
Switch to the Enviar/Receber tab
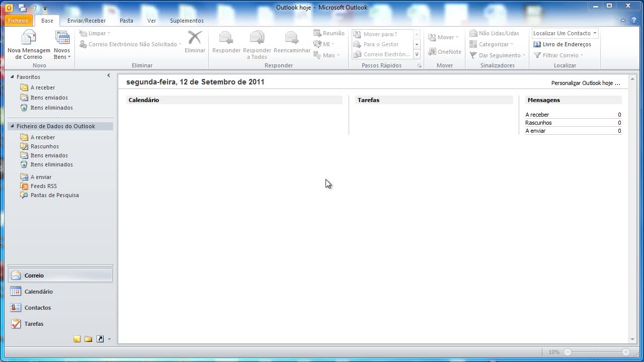coord(87,21)
